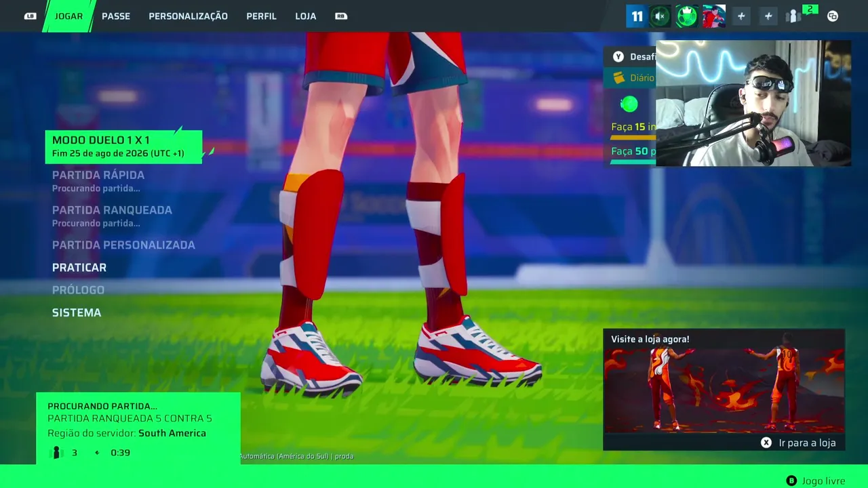
Task: Open the friends list icon
Action: [792, 17]
